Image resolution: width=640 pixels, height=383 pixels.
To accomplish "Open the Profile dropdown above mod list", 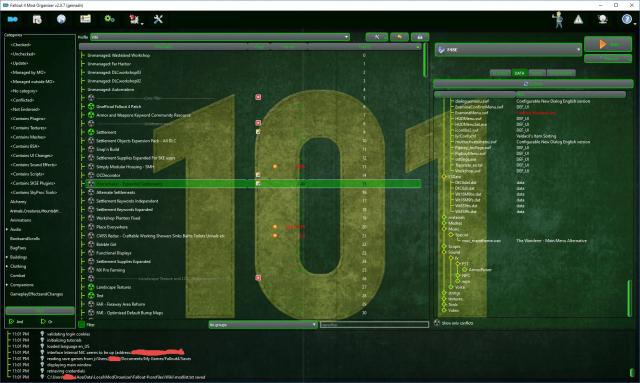I will point(220,37).
